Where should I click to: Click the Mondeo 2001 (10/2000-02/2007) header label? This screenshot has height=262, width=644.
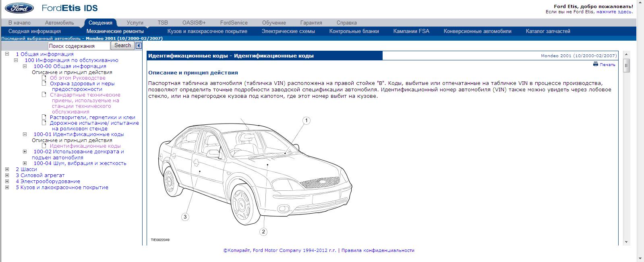[x=579, y=56]
